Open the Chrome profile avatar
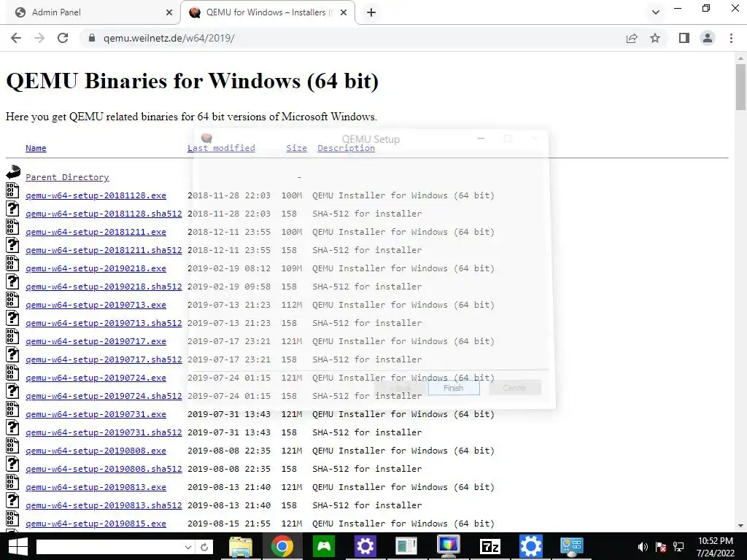 [708, 38]
